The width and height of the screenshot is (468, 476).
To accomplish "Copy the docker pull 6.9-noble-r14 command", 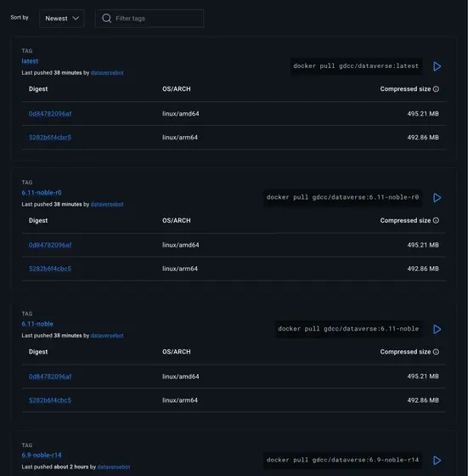I will tap(343, 460).
